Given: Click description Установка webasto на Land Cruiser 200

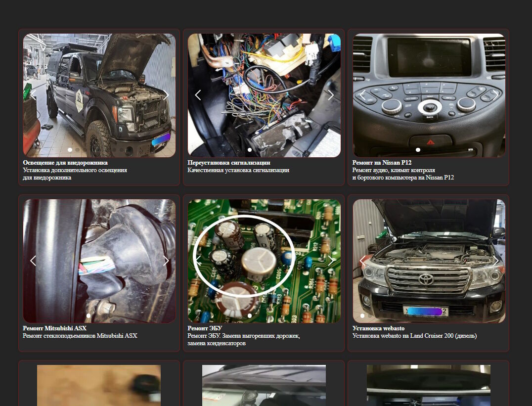Looking at the screenshot, I should [415, 336].
